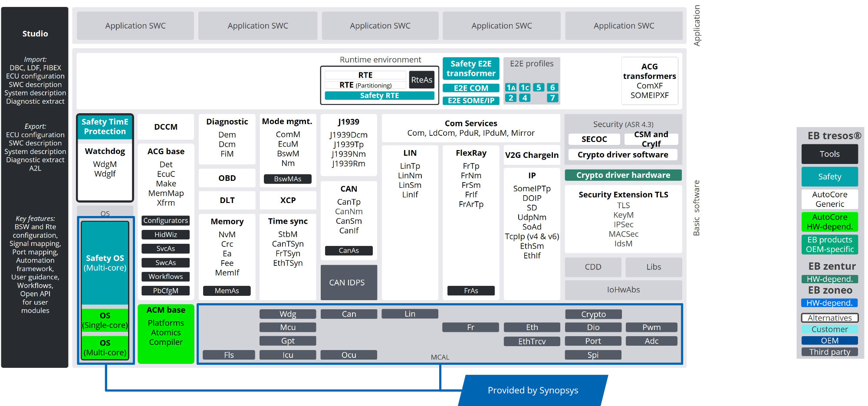The image size is (868, 406).
Task: Select the Safety legend swatch
Action: coord(829,177)
